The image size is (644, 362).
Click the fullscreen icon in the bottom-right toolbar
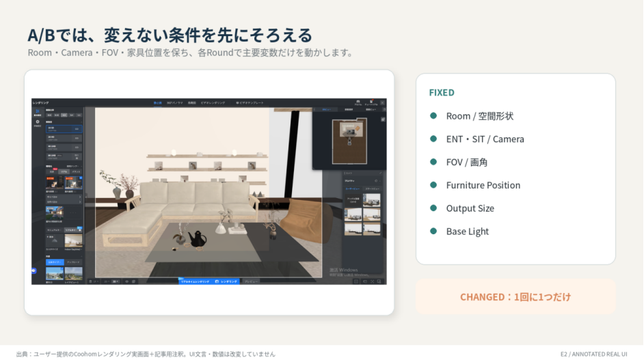point(372,281)
